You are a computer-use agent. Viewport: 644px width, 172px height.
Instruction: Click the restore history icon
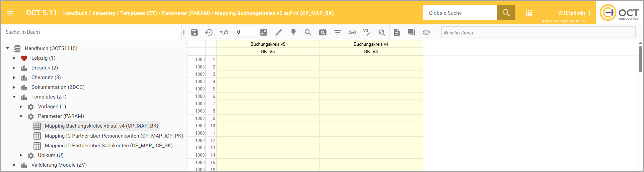209,32
